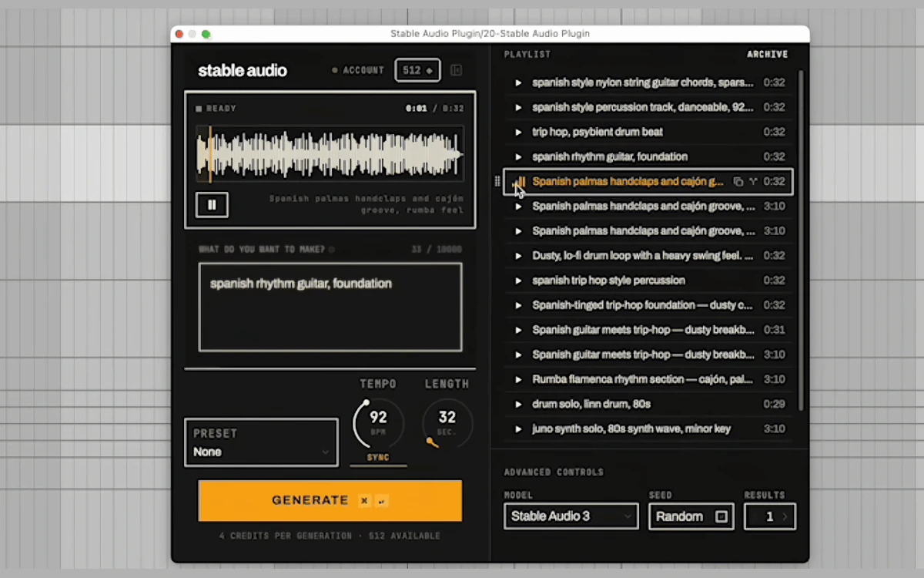Pause playback with the player pause button
This screenshot has height=578, width=924.
(x=212, y=205)
